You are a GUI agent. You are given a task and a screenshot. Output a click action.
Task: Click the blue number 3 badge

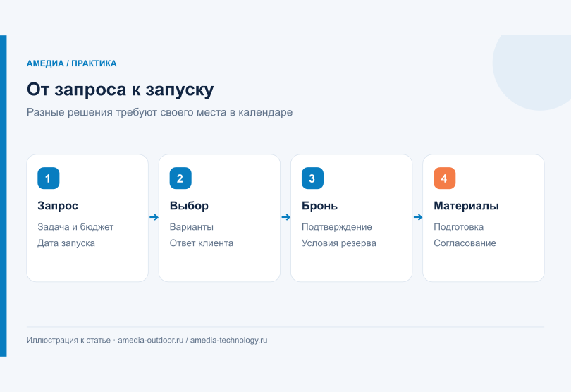[312, 178]
